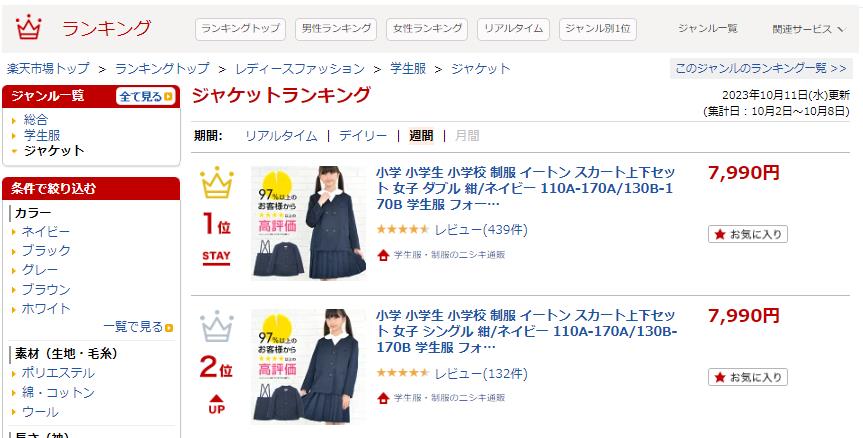Click the gold crown for 1st place

[216, 183]
